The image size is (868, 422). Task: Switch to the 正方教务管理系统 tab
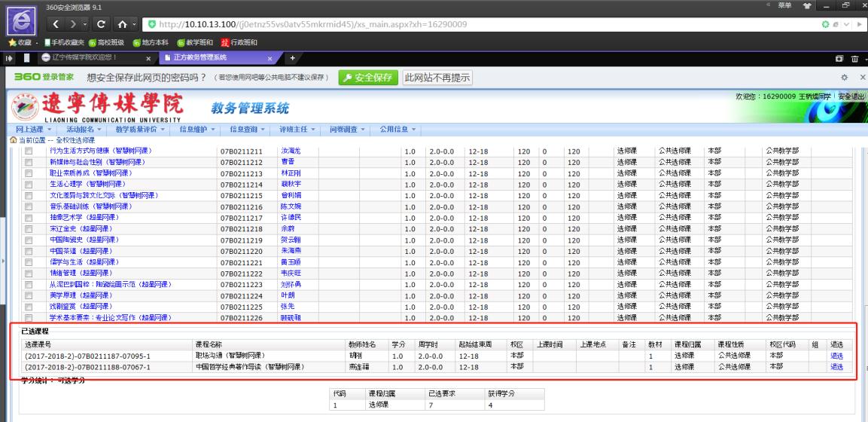[x=218, y=58]
